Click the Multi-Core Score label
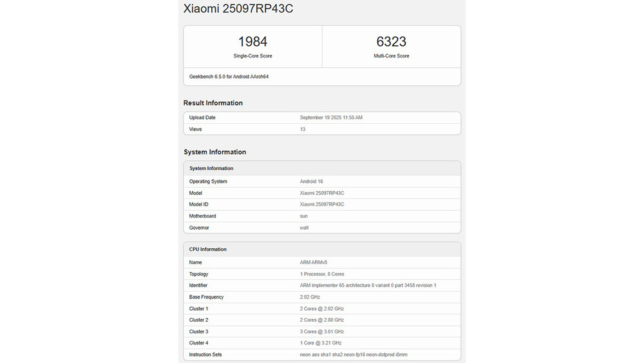 tap(391, 56)
